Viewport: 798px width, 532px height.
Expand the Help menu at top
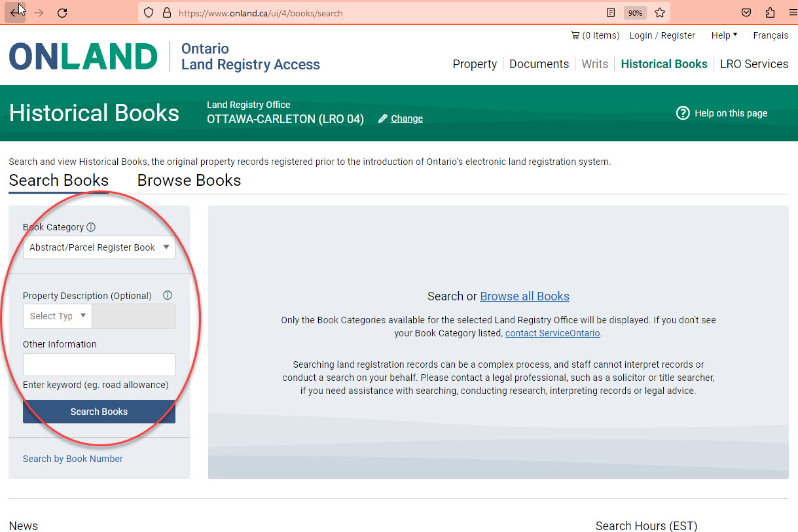(x=724, y=35)
